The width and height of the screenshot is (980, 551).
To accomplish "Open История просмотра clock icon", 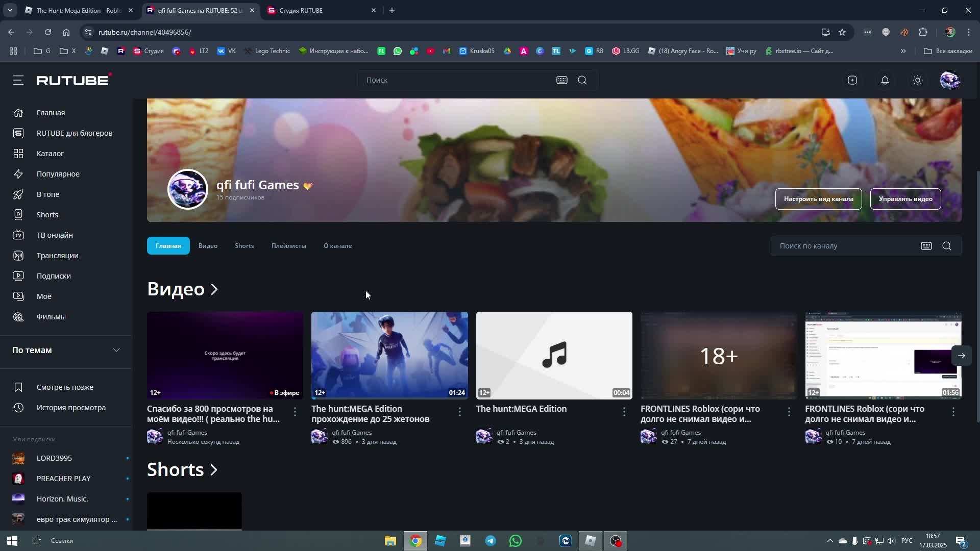I will pyautogui.click(x=18, y=408).
